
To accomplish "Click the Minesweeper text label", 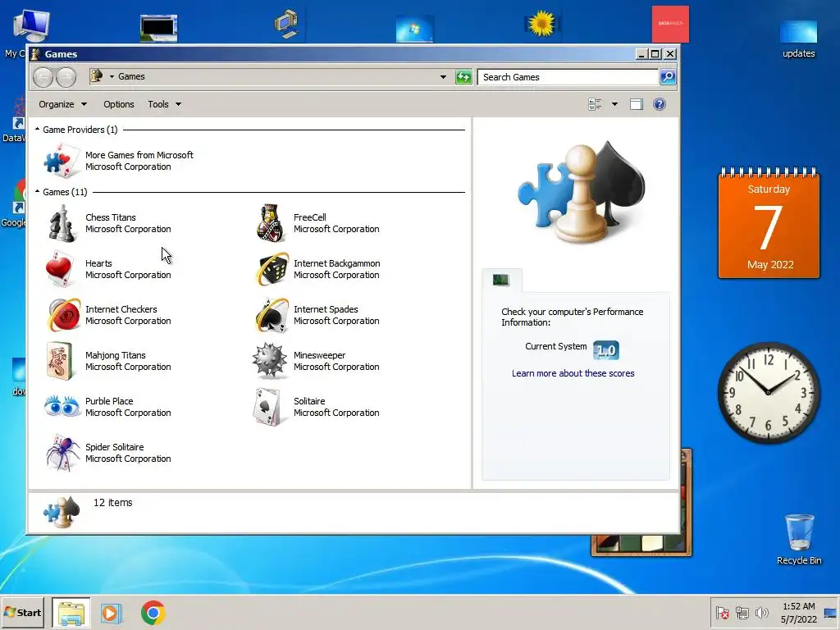I will pyautogui.click(x=319, y=354).
